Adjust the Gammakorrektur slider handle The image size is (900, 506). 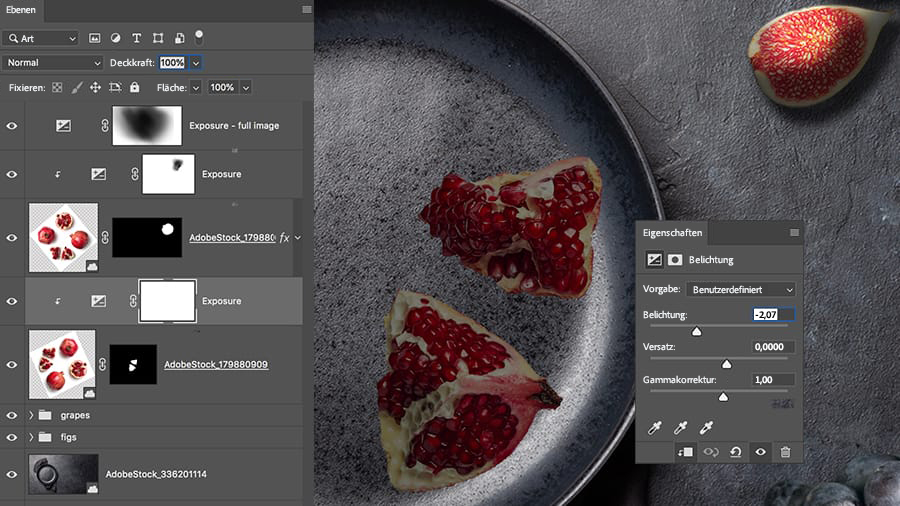coord(723,397)
